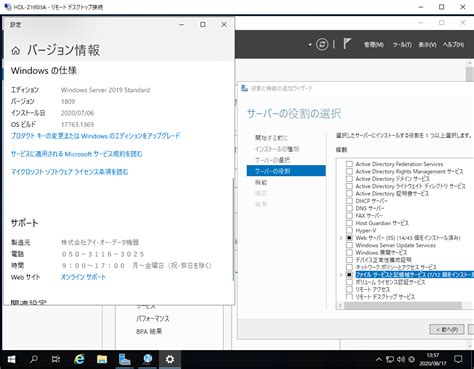474x369 pixels.
Task: Click the Settings home icon
Action: pyautogui.click(x=16, y=51)
